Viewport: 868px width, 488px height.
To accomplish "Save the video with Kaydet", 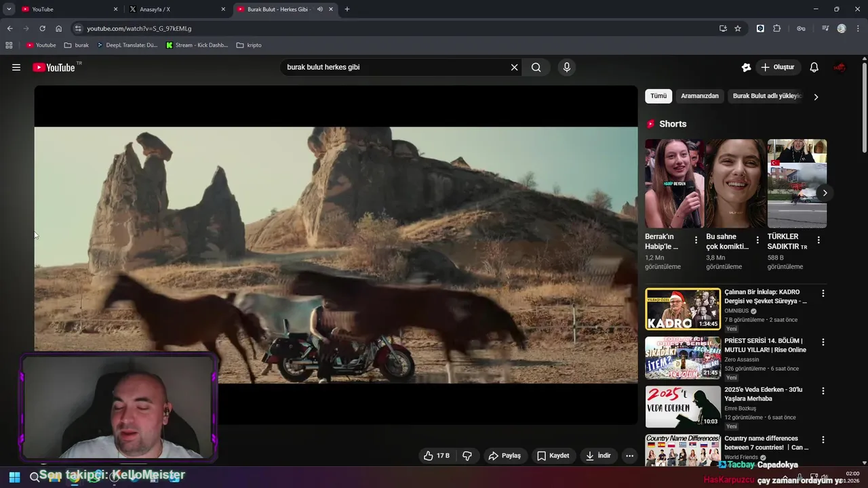I will [553, 455].
